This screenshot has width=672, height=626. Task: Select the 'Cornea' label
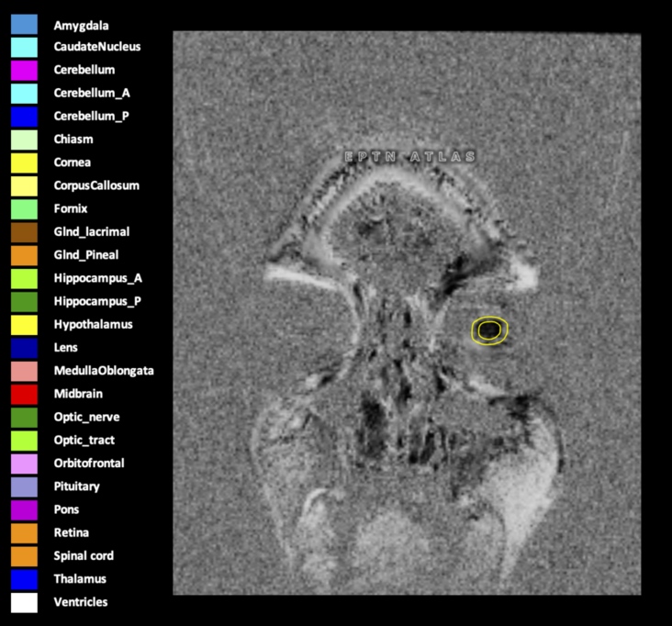(72, 162)
